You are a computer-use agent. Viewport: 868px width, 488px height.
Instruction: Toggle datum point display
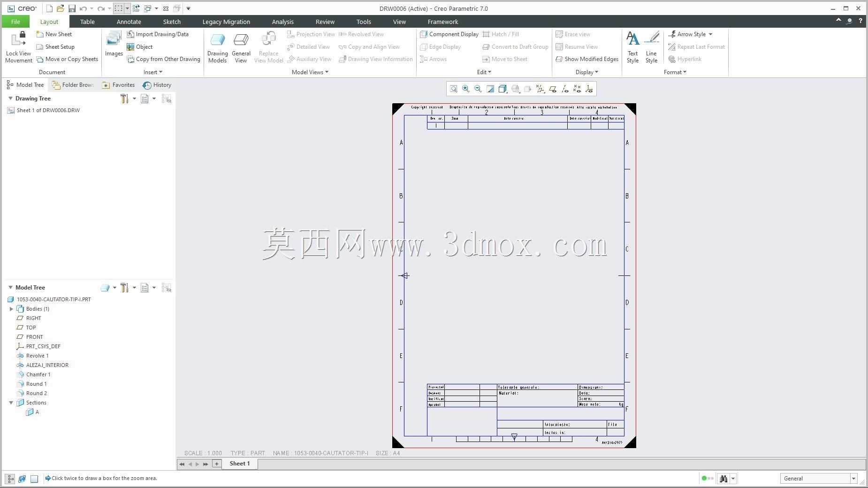(577, 89)
